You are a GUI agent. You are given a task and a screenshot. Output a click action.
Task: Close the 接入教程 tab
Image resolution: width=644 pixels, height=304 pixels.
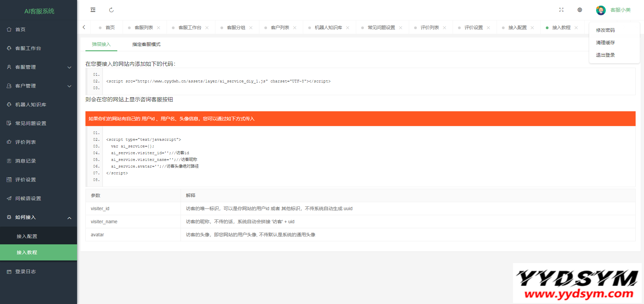[x=576, y=28]
